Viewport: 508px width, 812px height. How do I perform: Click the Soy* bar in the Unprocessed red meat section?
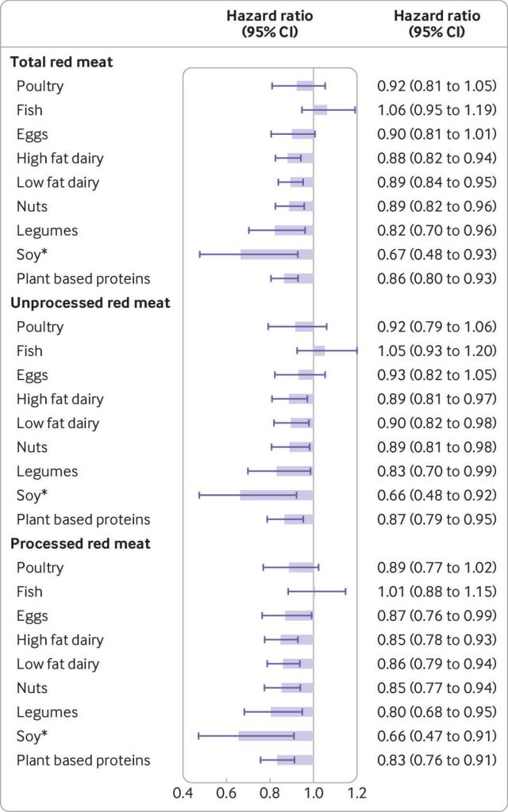click(276, 496)
